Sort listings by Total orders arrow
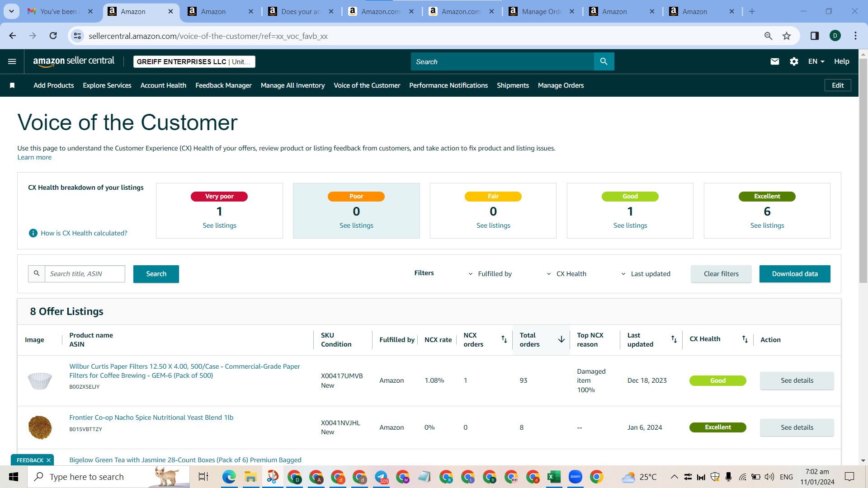The height and width of the screenshot is (488, 868). coord(561,339)
